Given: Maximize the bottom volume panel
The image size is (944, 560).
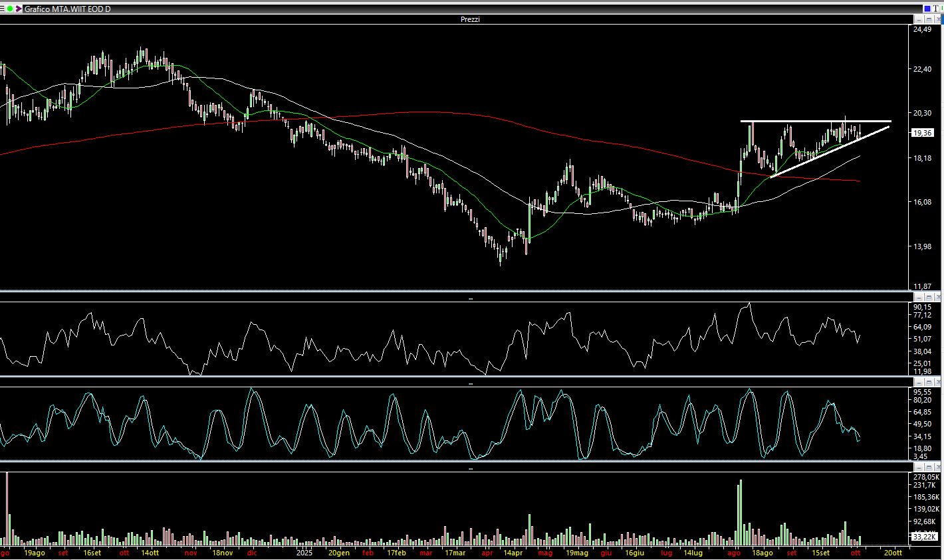Looking at the screenshot, I should tap(928, 467).
